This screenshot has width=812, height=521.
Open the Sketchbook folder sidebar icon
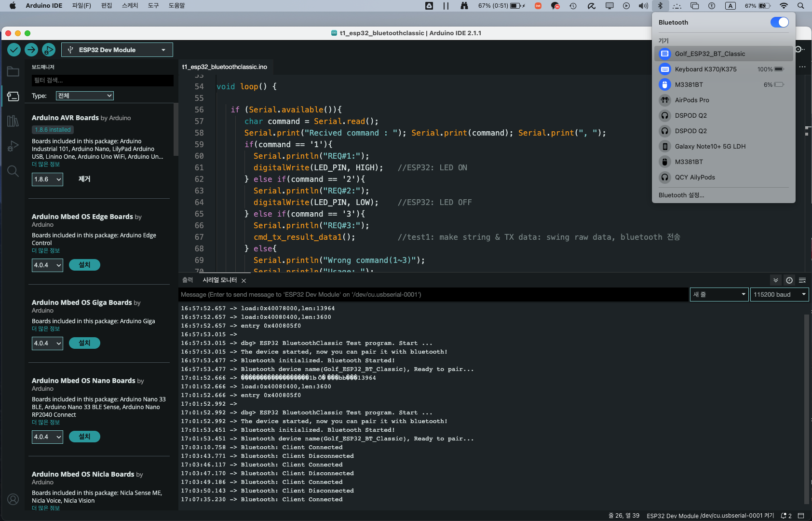pyautogui.click(x=13, y=72)
